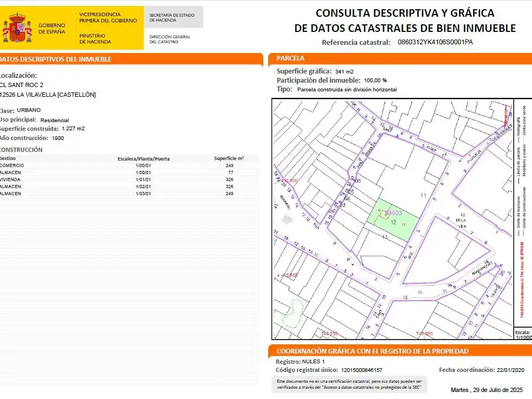Click the spiral hatch symbol near Barranc street
Screen dimensions: 532x399
[287, 220]
